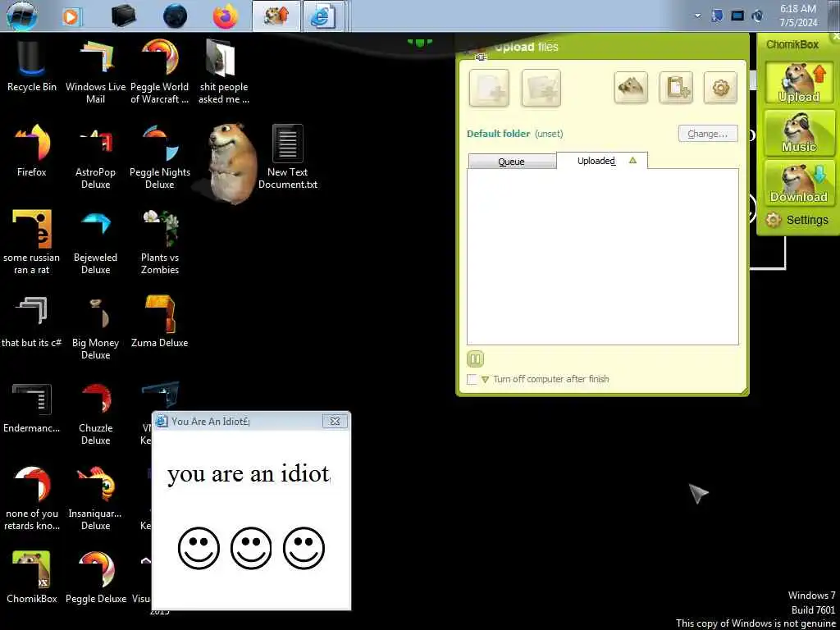The height and width of the screenshot is (630, 840).
Task: Expand arrow next to Turn off computer
Action: pos(486,379)
